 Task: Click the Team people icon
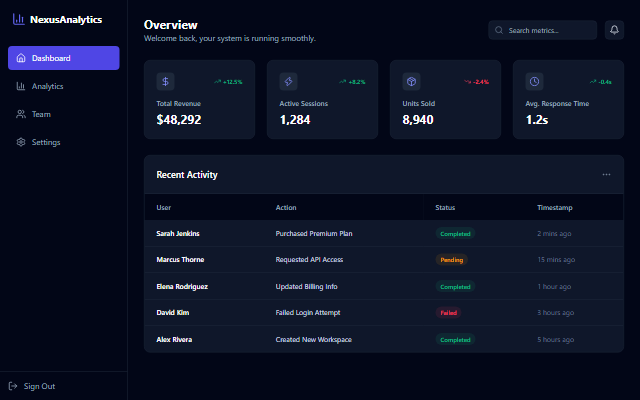point(21,114)
